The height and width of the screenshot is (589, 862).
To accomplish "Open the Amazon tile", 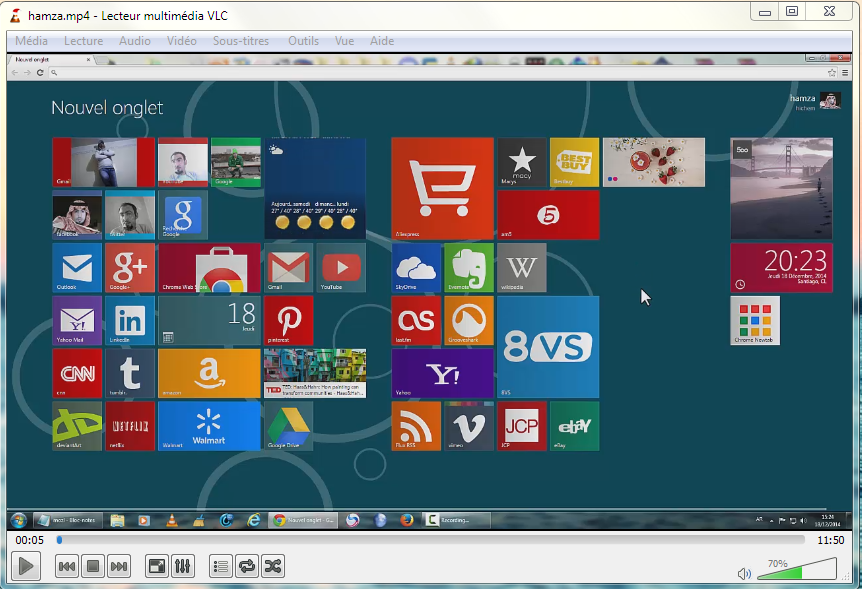I will click(209, 373).
